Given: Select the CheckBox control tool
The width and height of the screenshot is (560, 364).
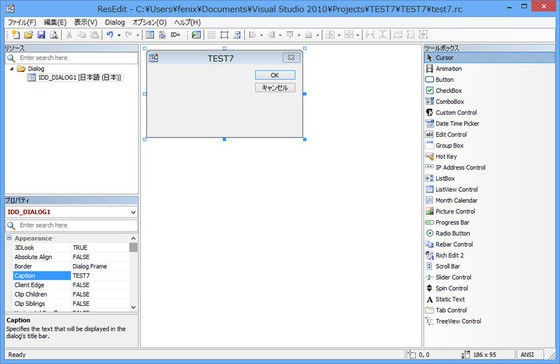Looking at the screenshot, I should (x=489, y=91).
